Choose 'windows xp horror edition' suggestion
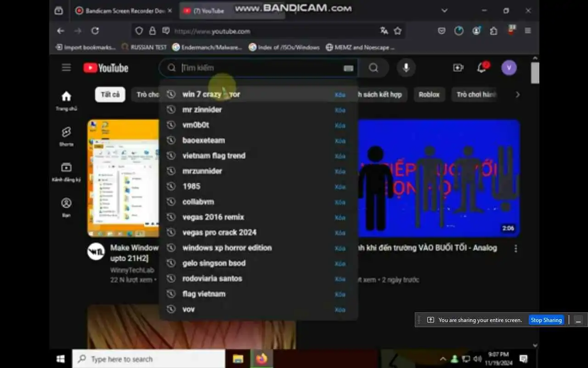This screenshot has width=588, height=368. point(258,248)
